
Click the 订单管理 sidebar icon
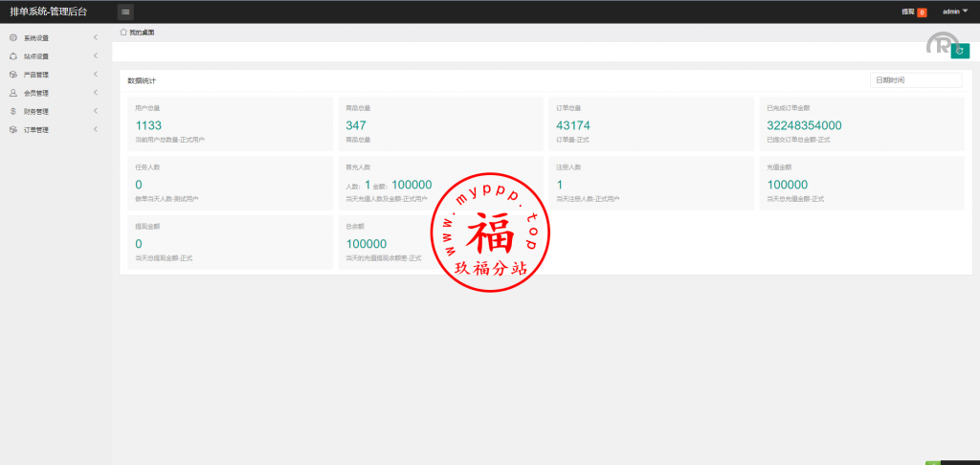(x=12, y=129)
